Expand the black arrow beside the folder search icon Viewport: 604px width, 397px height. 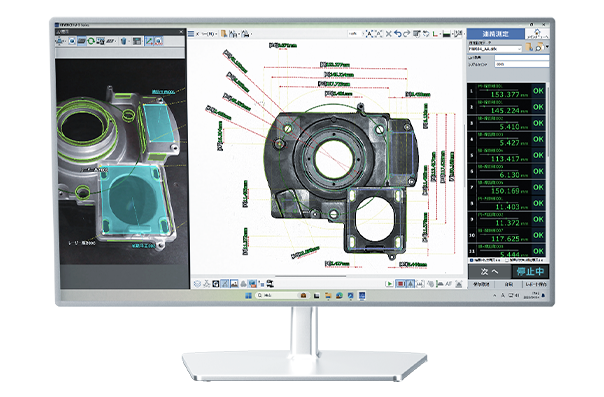click(x=547, y=47)
